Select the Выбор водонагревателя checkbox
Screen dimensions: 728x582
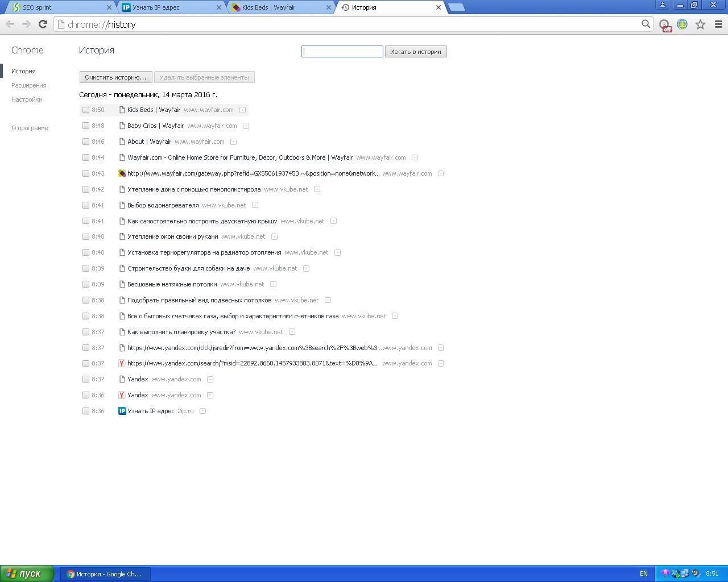click(x=86, y=205)
